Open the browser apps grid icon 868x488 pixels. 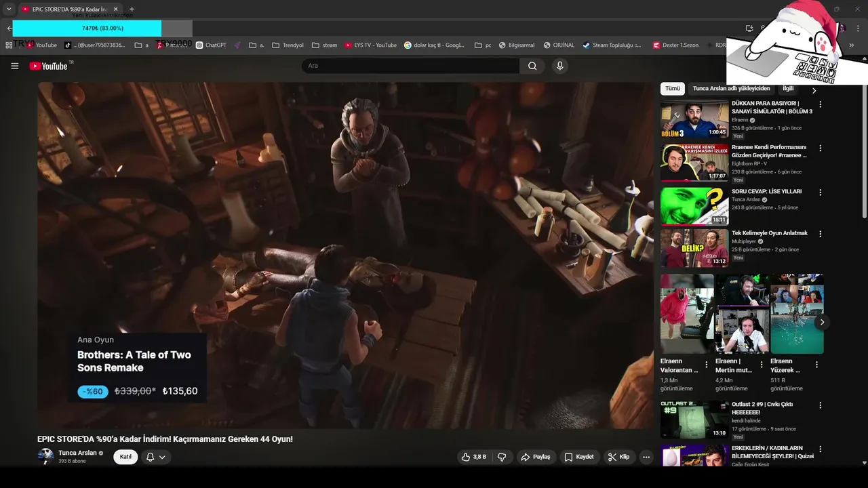[x=9, y=45]
